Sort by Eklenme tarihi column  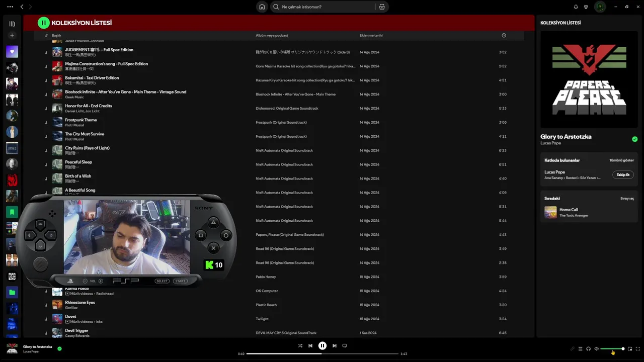[x=371, y=36]
